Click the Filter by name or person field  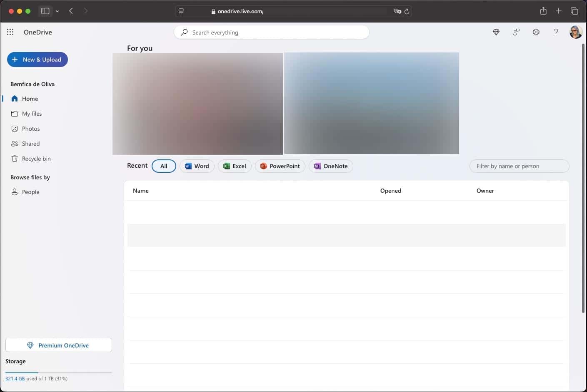pyautogui.click(x=519, y=166)
